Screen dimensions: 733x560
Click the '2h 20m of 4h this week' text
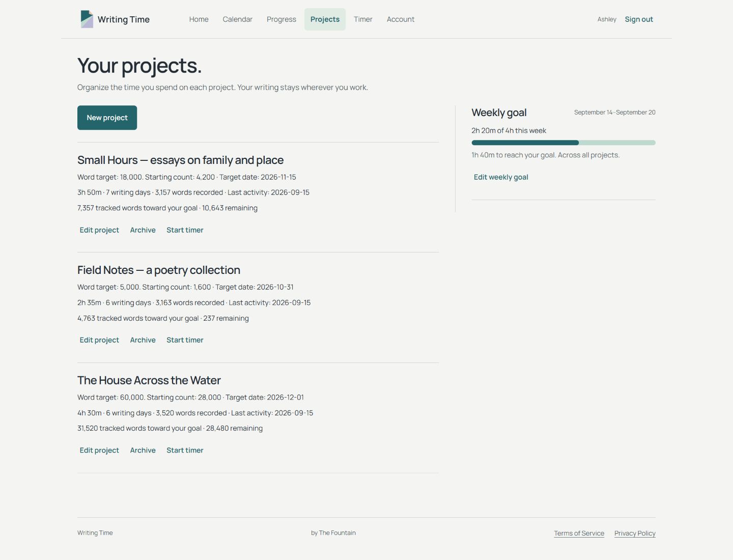click(x=509, y=131)
